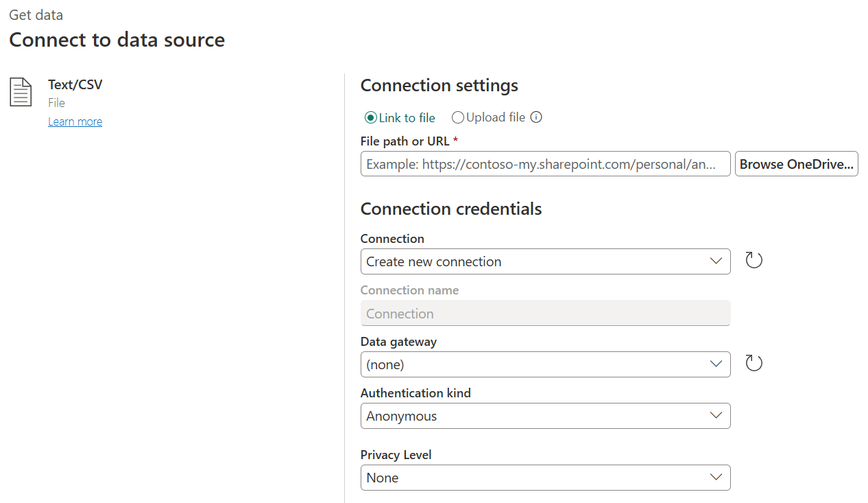Screen dimensions: 868x503
Task: Refresh the Data gateway list
Action: (x=754, y=363)
